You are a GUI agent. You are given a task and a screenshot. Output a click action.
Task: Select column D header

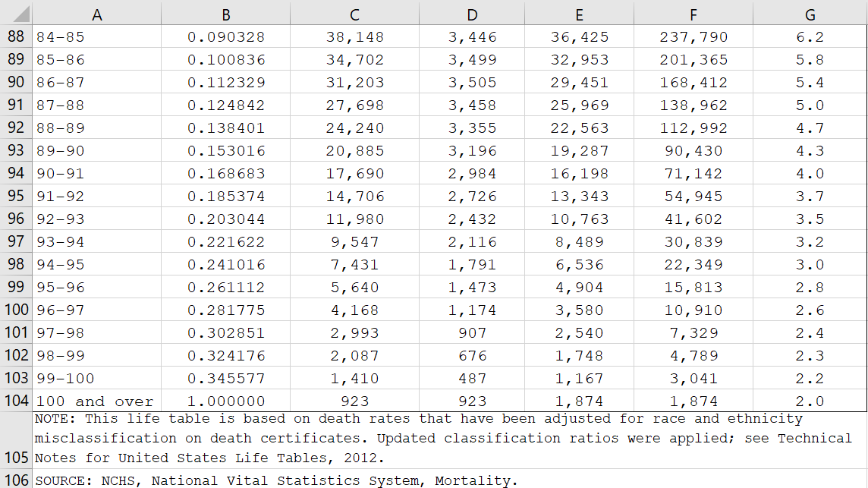[472, 14]
